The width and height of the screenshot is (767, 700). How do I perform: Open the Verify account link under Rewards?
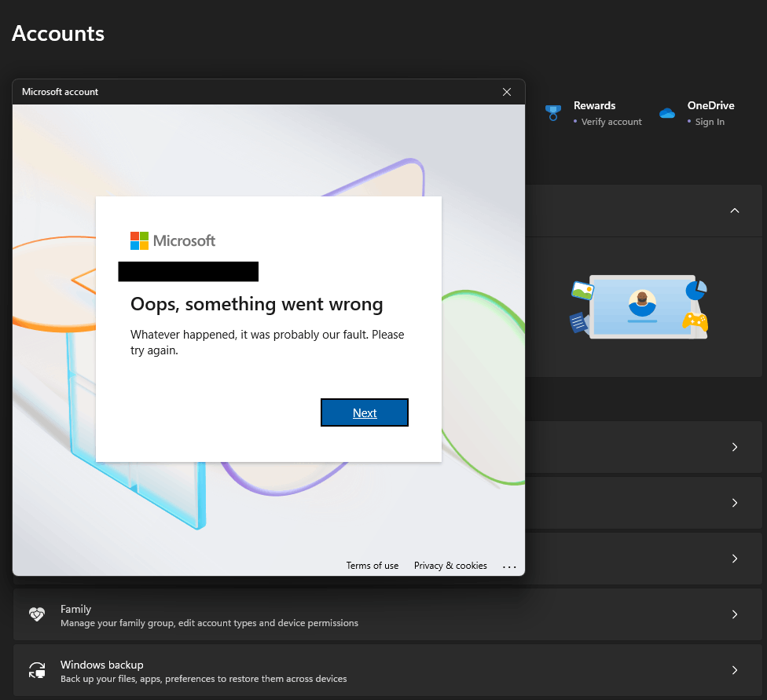pyautogui.click(x=611, y=122)
